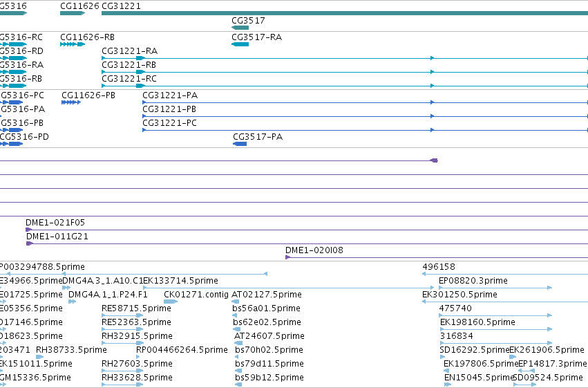Select EST RE52363.5prime
The height and width of the screenshot is (388, 588).
(x=137, y=322)
